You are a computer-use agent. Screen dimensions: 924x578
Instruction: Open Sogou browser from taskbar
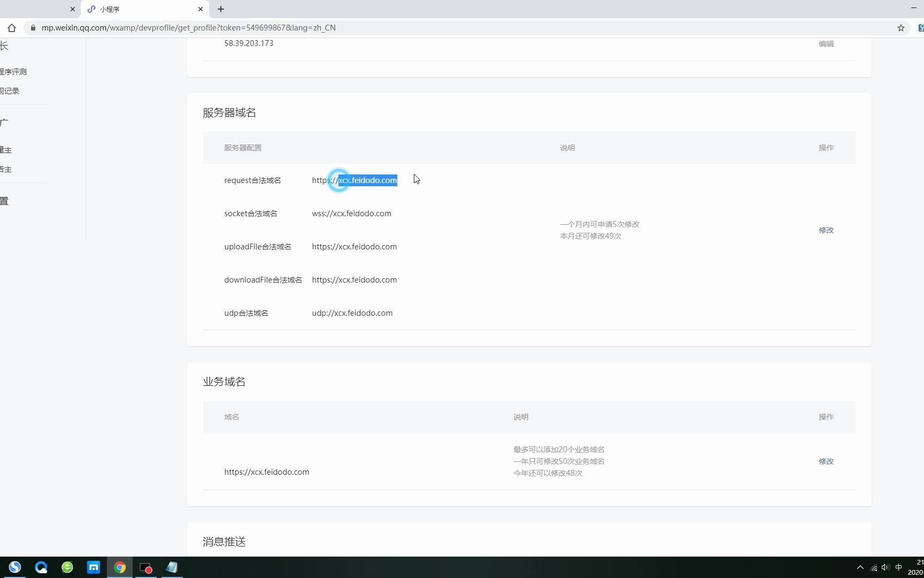15,567
